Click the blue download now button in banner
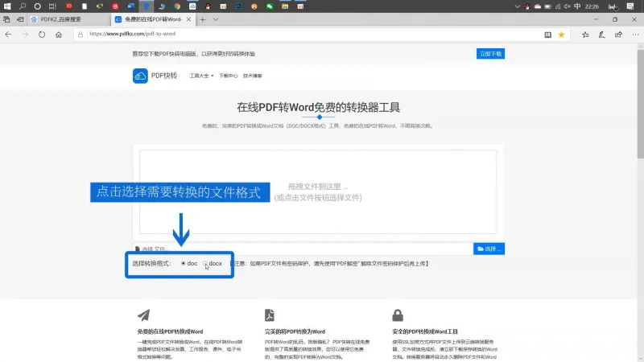644x362 pixels. [x=490, y=54]
